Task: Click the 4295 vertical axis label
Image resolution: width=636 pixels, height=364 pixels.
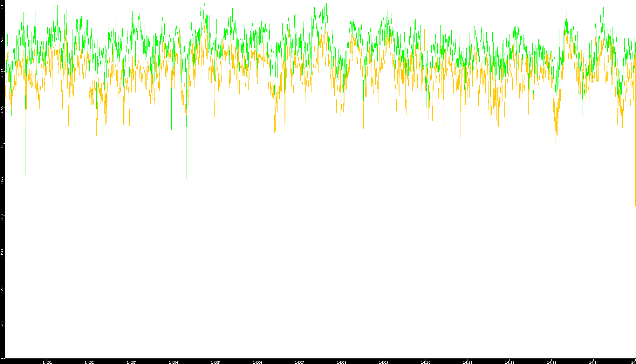Action: [2, 110]
